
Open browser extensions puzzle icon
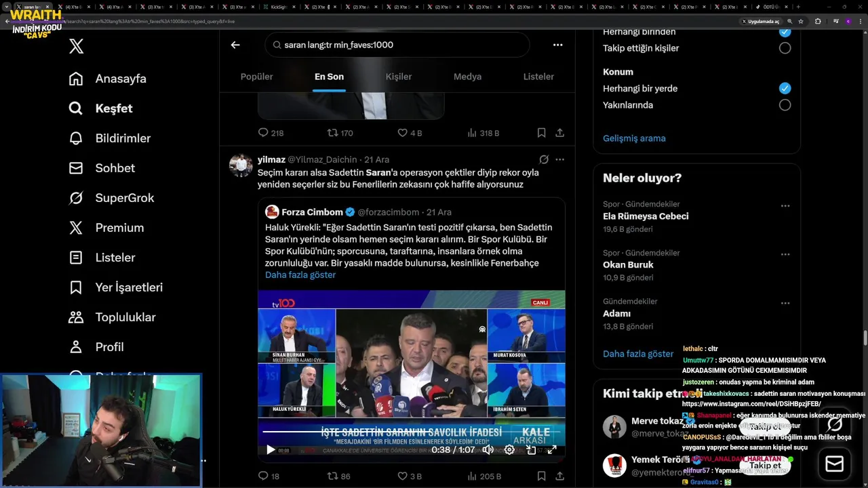pyautogui.click(x=817, y=21)
